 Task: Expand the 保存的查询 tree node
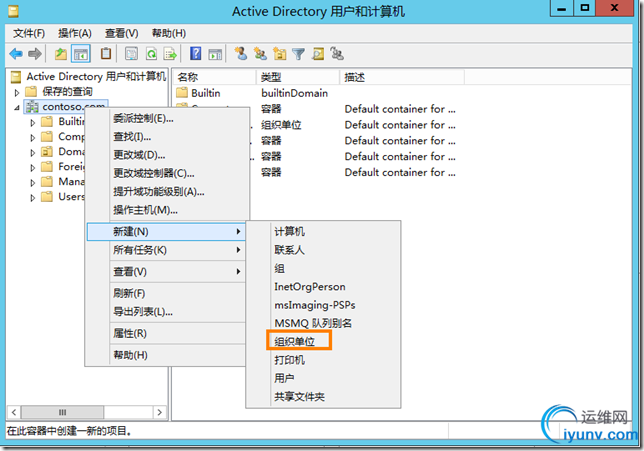17,92
